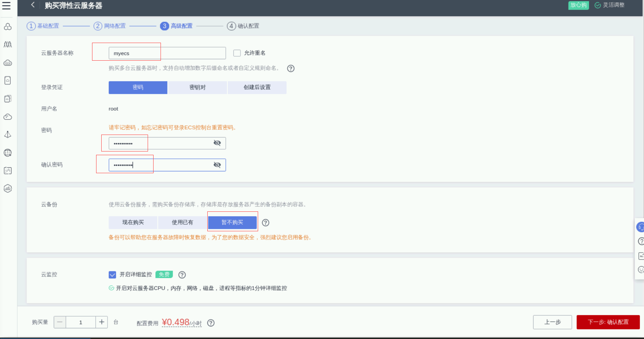The image size is (644, 339).
Task: Select step 3 高级配置
Action: click(176, 26)
